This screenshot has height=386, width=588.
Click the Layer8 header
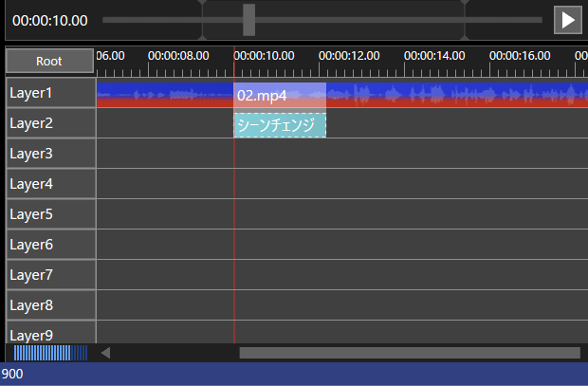click(x=49, y=305)
